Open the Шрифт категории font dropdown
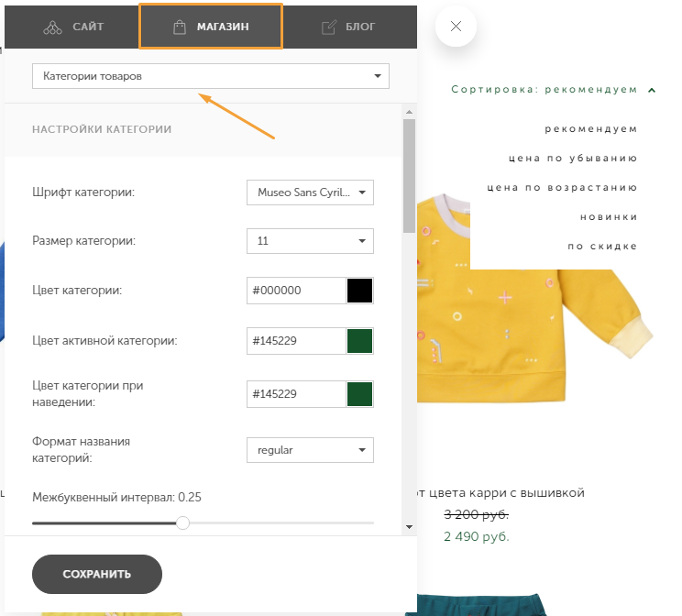682x616 pixels. [x=310, y=192]
